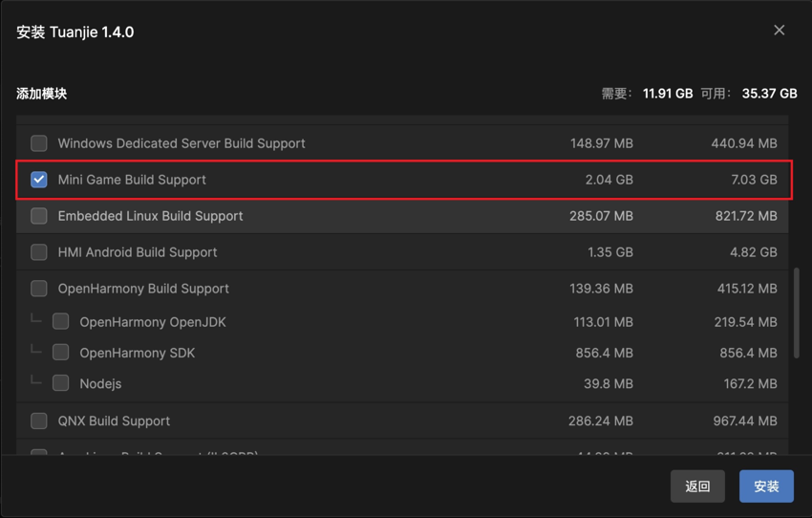This screenshot has height=518, width=812.
Task: Enable Windows Dedicated Server Build Support checkbox
Action: pos(39,143)
